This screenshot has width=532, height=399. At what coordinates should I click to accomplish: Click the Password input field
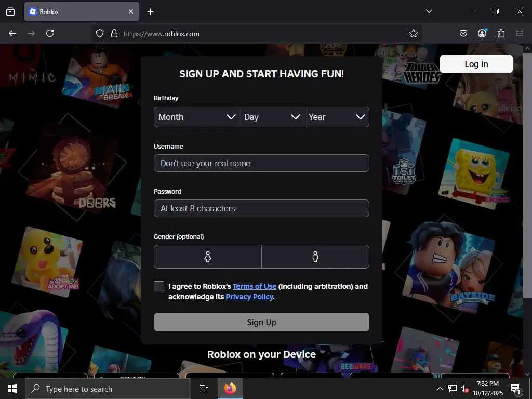coord(261,208)
